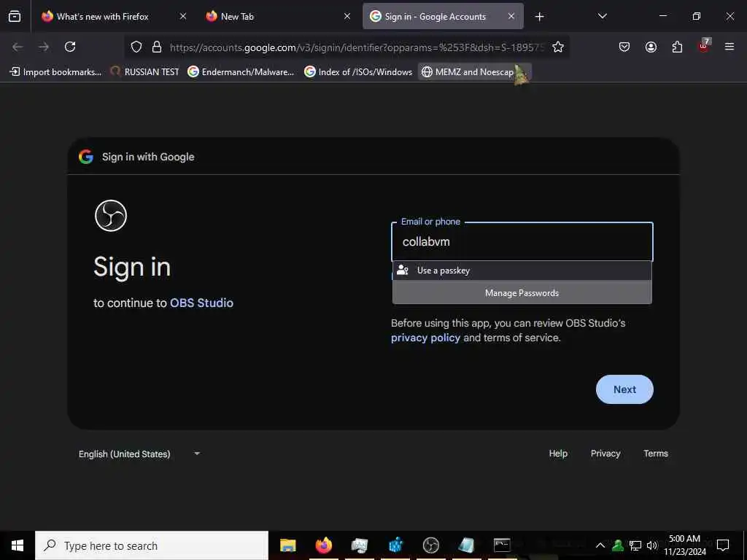Go forward one page arrow
The image size is (747, 560).
pyautogui.click(x=44, y=47)
